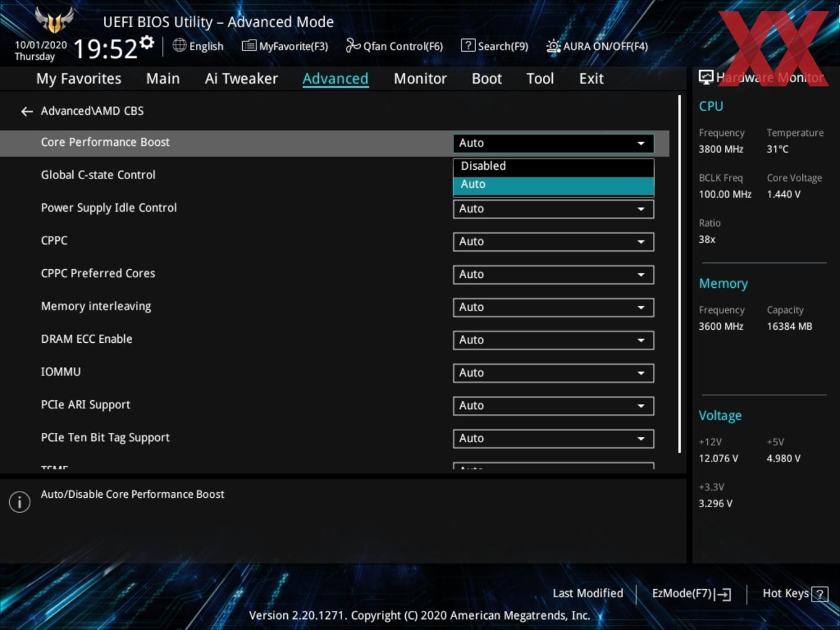Open Hot Keys help
Screen dimensions: 840x630
(x=795, y=594)
